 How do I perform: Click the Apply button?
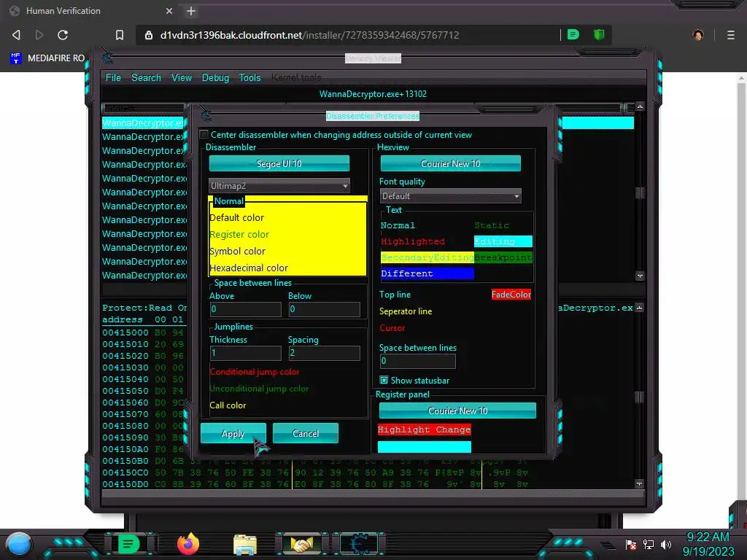[233, 433]
